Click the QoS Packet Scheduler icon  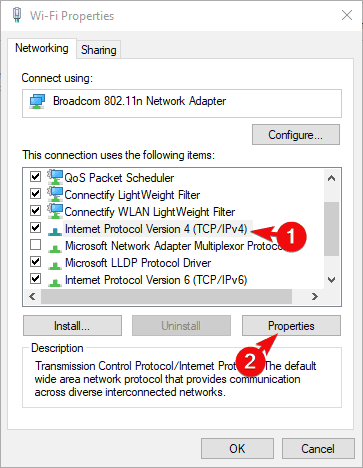click(55, 177)
